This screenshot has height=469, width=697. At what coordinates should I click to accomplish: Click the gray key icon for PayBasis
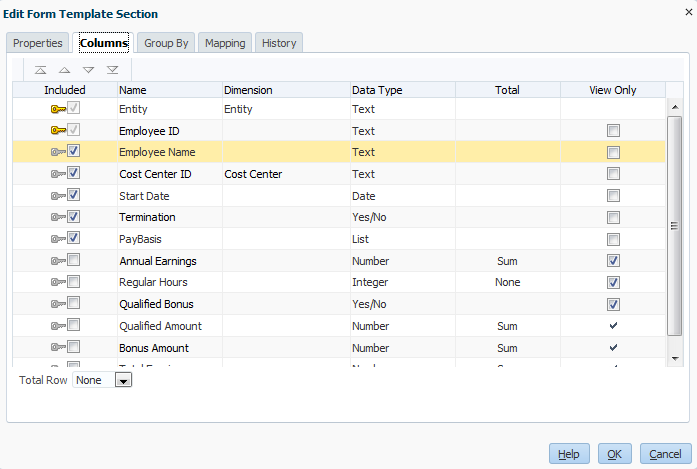pyautogui.click(x=57, y=239)
